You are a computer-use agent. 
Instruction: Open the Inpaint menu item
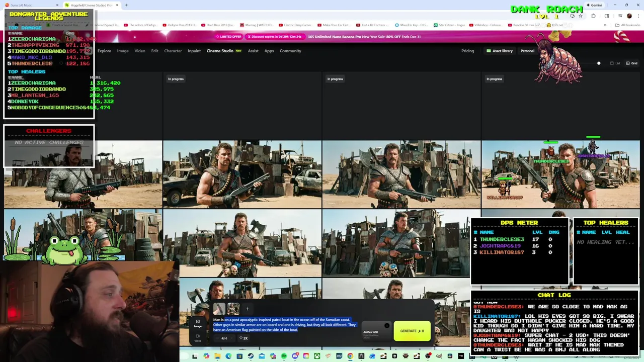coord(194,51)
